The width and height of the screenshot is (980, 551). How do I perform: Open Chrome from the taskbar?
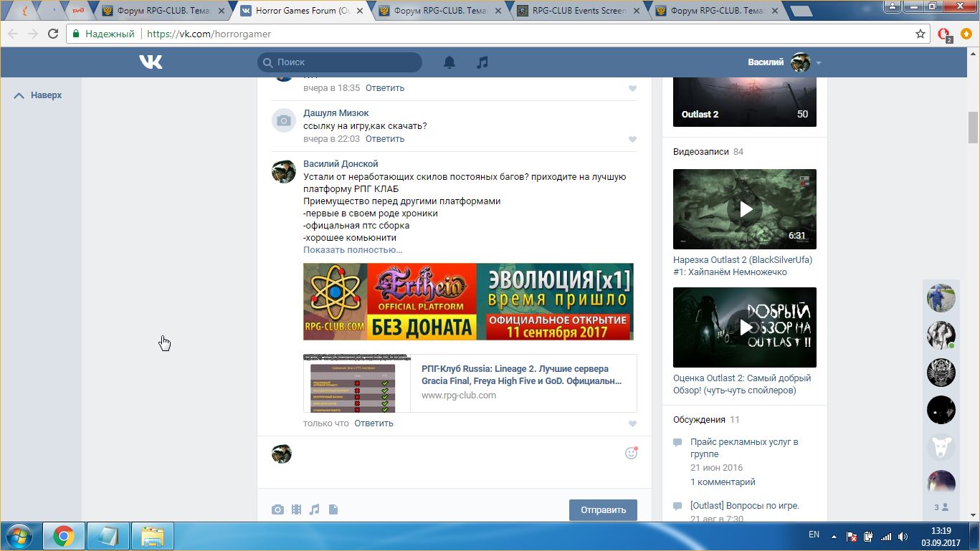[64, 536]
